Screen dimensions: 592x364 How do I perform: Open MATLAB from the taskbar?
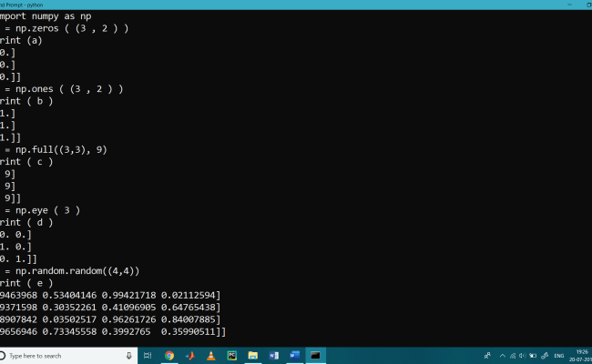190,355
